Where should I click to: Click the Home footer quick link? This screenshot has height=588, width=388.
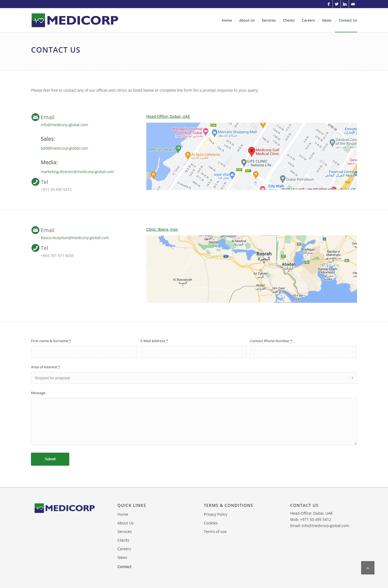[x=123, y=514]
